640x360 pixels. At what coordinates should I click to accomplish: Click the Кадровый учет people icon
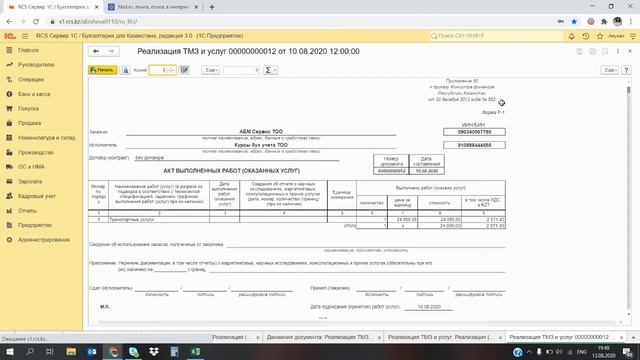click(x=9, y=196)
